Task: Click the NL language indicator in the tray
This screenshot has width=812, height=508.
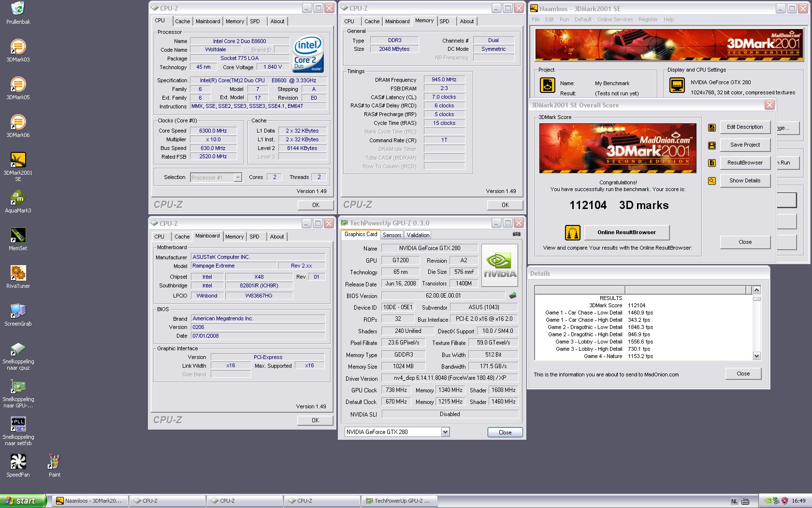Action: (x=734, y=501)
